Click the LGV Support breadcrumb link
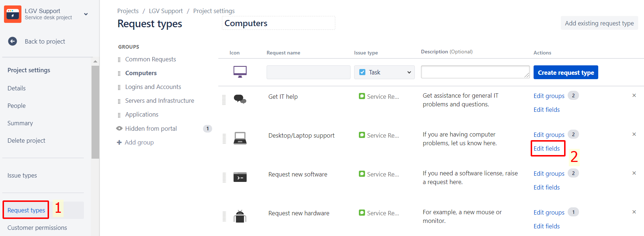The height and width of the screenshot is (236, 644). tap(166, 11)
